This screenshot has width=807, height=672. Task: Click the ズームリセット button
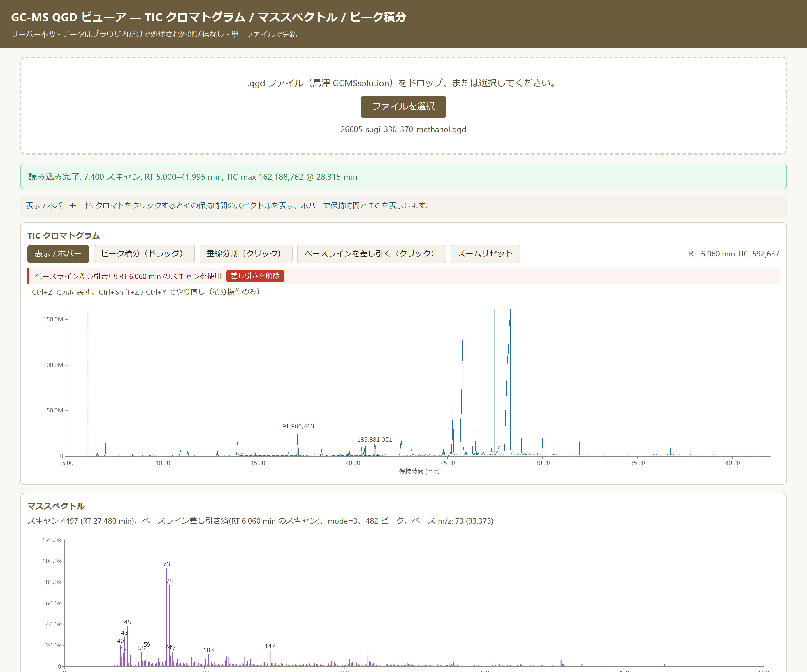(485, 254)
